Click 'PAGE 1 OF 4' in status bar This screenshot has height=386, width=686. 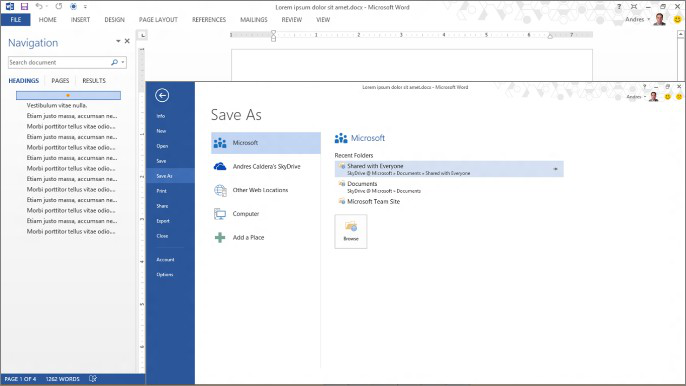tap(20, 379)
